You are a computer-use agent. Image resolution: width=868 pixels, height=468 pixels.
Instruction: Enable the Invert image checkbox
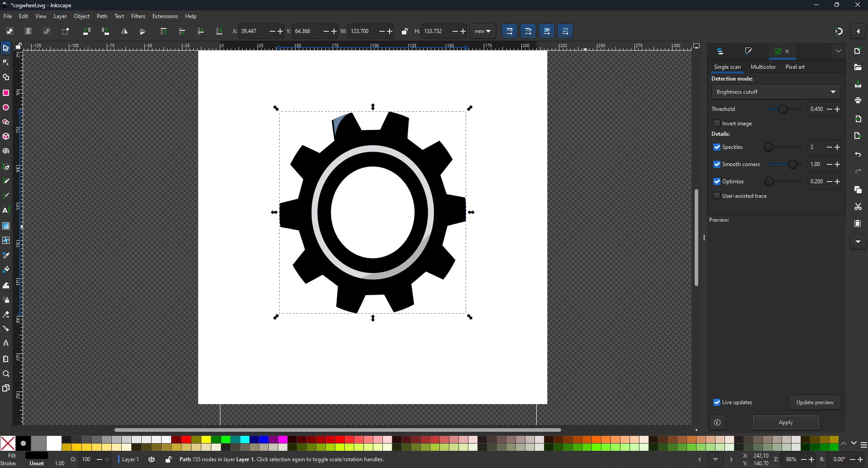click(717, 123)
